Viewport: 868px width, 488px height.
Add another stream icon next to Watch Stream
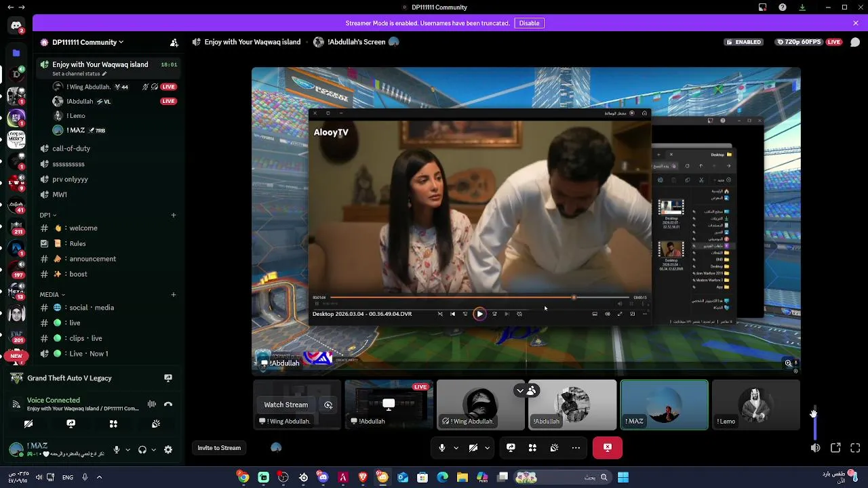[x=328, y=405]
